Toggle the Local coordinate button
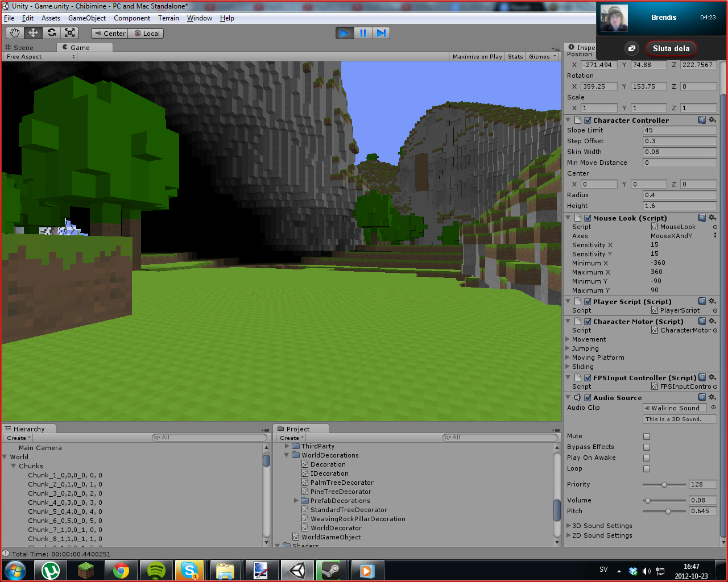Viewport: 728px width, 582px height. click(146, 34)
